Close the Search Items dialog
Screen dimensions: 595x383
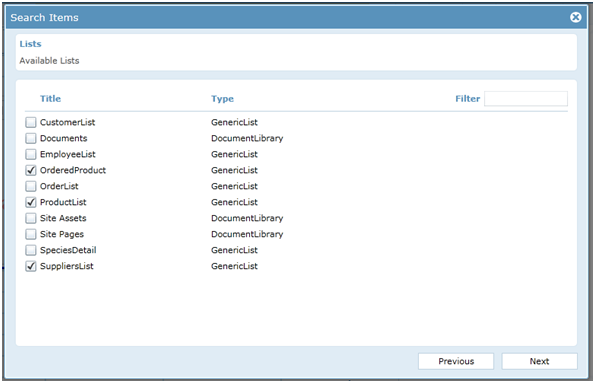575,17
